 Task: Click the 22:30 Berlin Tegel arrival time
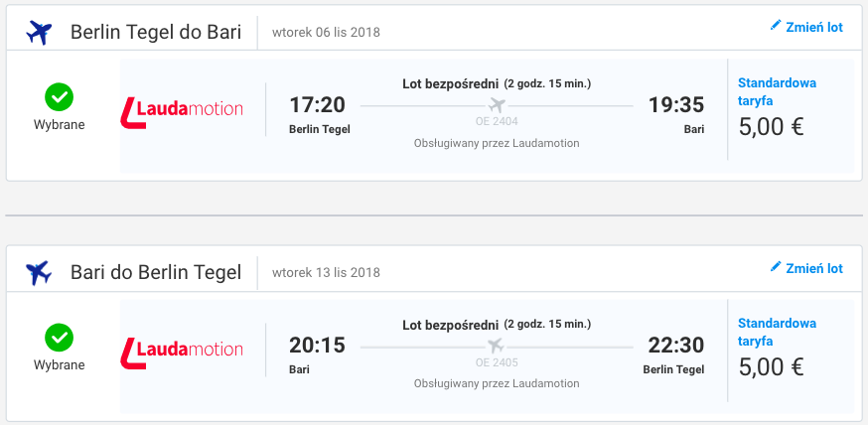[x=676, y=345]
